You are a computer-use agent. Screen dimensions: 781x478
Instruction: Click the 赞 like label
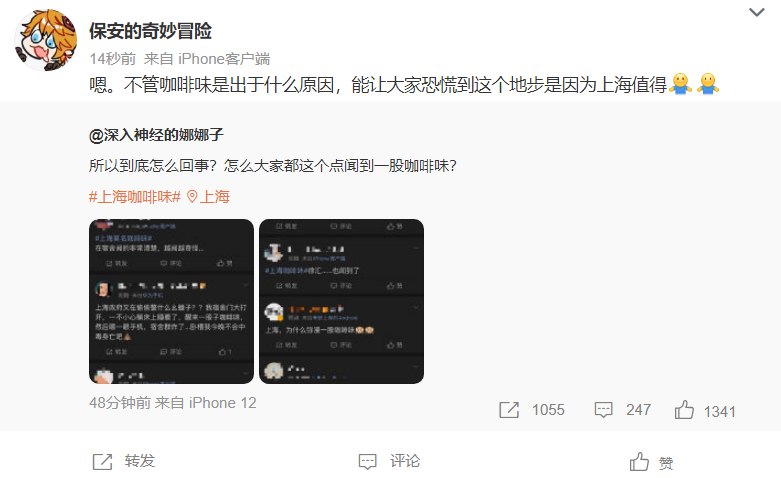[666, 464]
